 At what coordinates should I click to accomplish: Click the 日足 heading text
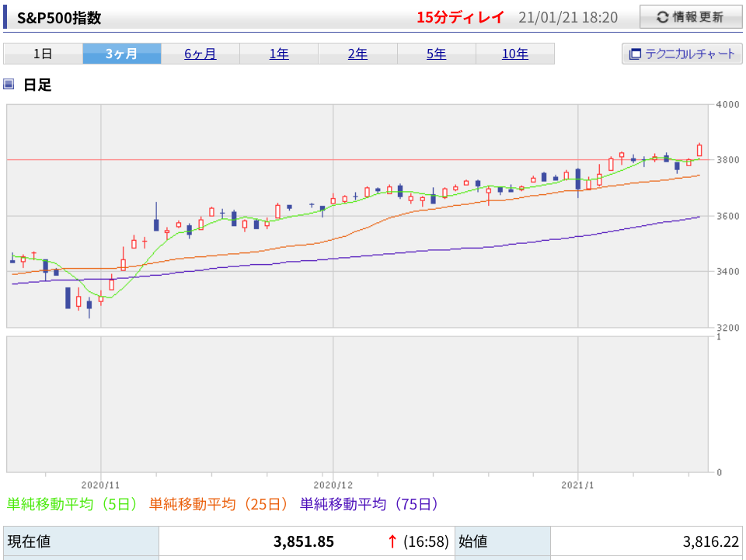37,85
